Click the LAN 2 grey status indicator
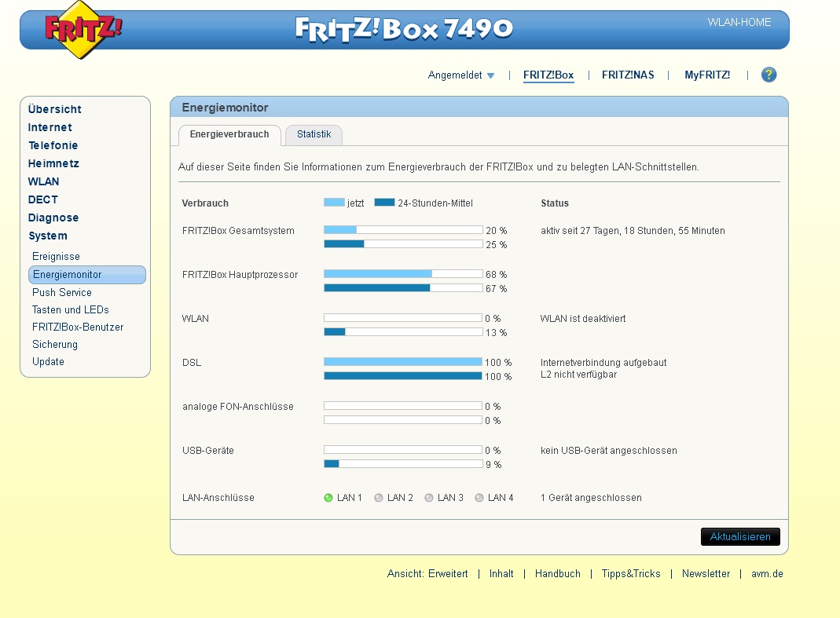Image resolution: width=840 pixels, height=618 pixels. tap(379, 498)
